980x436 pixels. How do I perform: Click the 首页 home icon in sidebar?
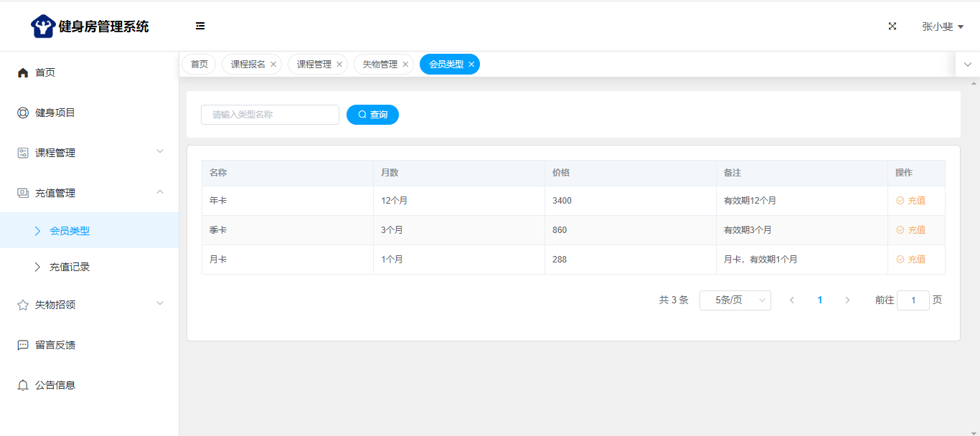click(x=23, y=72)
